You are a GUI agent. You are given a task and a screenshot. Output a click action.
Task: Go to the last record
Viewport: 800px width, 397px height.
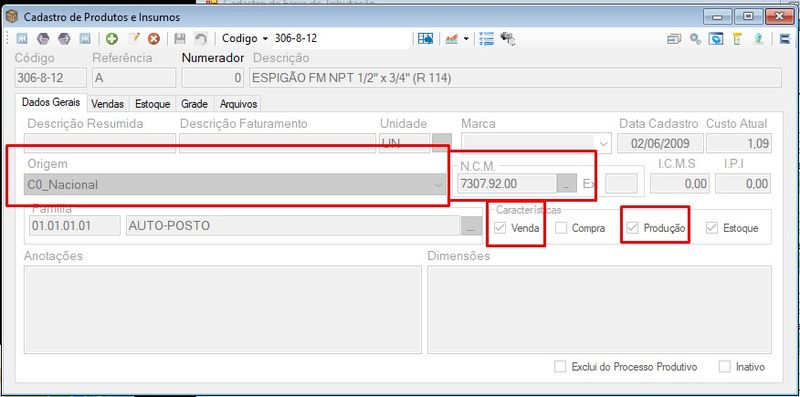(85, 39)
